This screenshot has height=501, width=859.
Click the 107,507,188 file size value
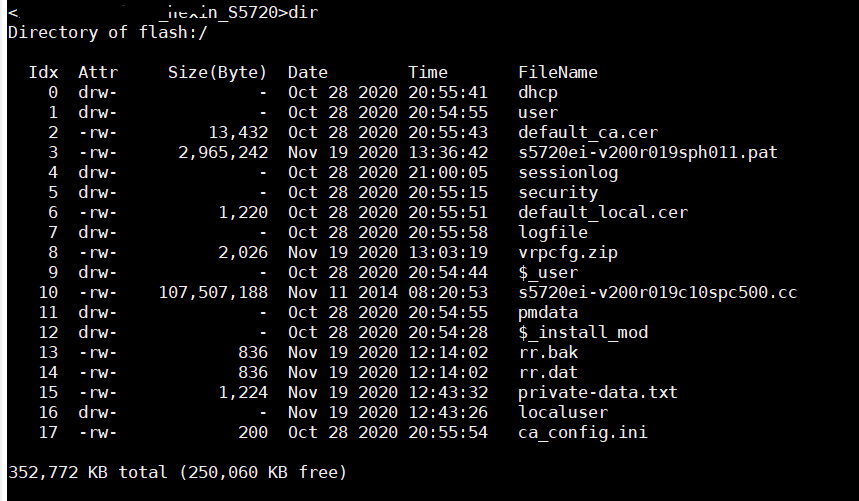click(x=212, y=292)
